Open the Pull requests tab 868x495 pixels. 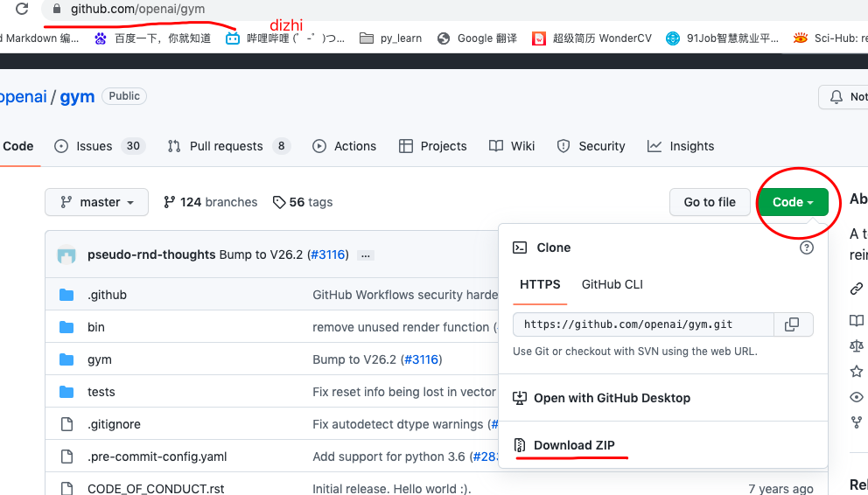(228, 146)
